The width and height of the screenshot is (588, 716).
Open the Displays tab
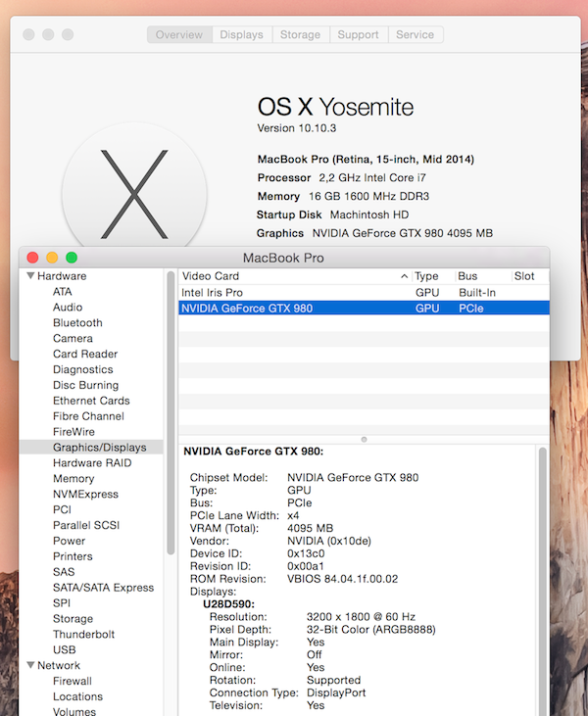(242, 34)
